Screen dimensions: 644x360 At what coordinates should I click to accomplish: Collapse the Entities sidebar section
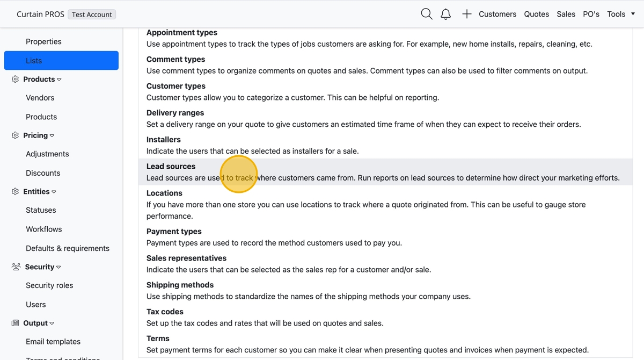tap(54, 192)
